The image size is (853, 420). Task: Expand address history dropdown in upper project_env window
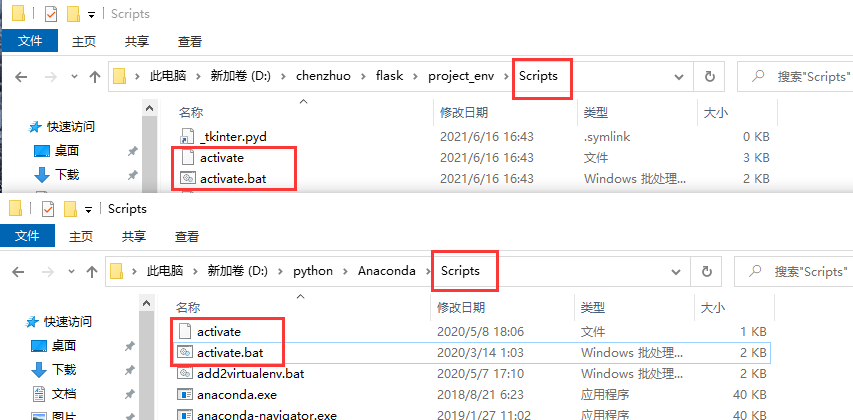click(679, 77)
